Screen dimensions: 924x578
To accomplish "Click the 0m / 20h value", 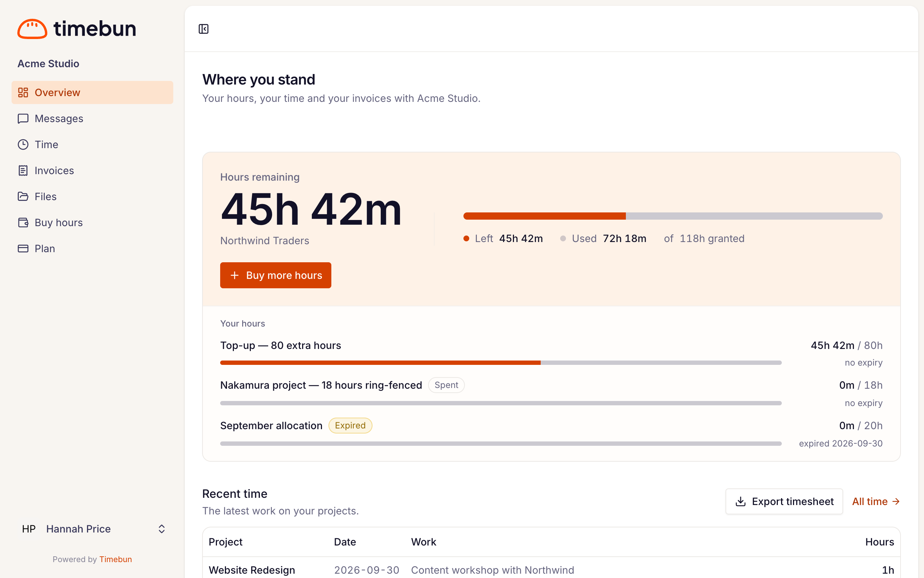I will point(860,426).
